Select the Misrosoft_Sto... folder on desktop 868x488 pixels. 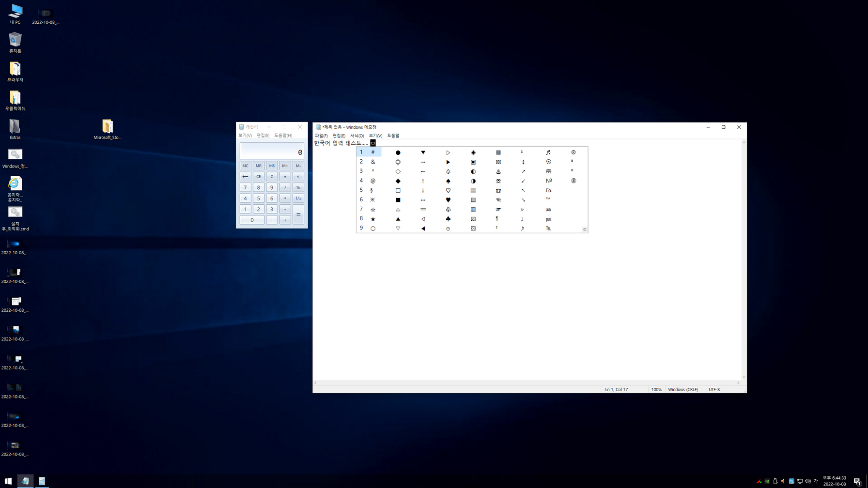tap(108, 130)
